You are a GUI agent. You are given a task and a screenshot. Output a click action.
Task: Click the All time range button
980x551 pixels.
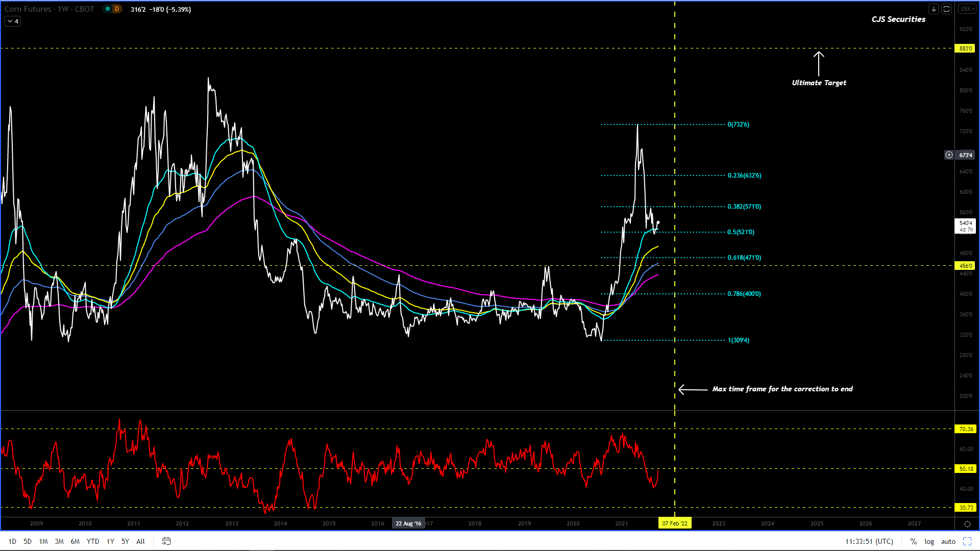[x=140, y=541]
